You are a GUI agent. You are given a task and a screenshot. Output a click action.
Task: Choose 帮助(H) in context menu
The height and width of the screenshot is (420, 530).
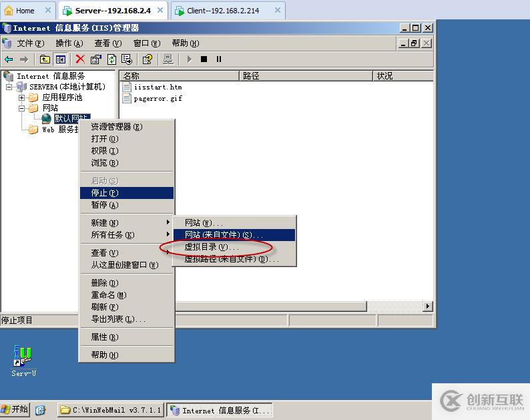click(127, 355)
